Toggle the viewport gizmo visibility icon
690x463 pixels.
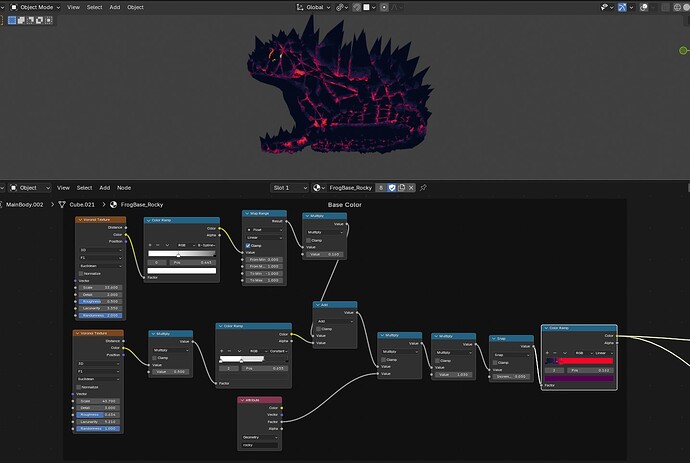coord(606,7)
